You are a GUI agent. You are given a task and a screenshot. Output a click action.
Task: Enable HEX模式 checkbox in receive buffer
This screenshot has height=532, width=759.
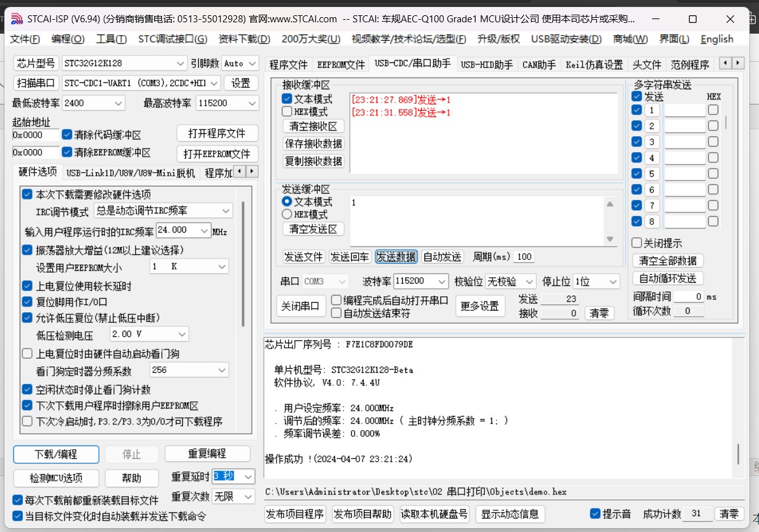(287, 111)
